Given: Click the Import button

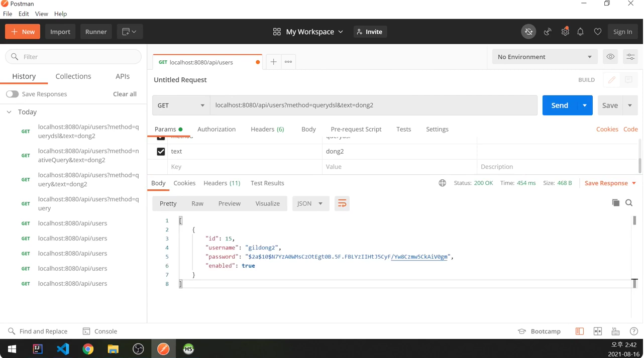Looking at the screenshot, I should click(x=60, y=32).
